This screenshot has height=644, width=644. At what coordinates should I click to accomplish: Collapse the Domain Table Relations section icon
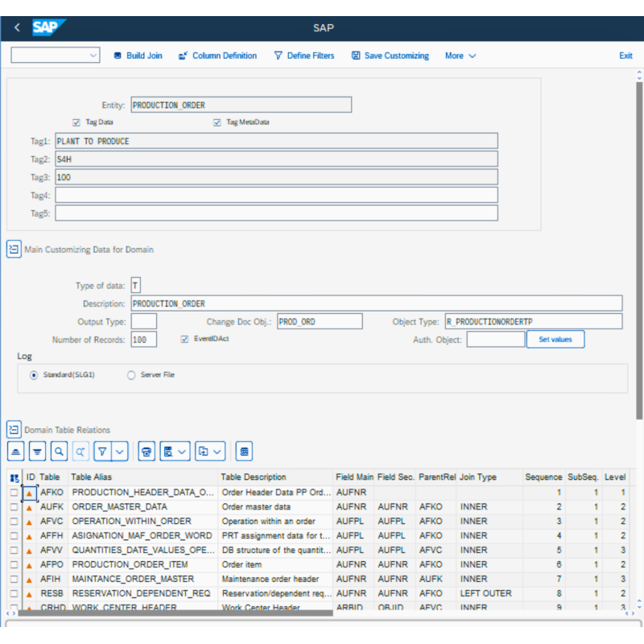coord(14,430)
